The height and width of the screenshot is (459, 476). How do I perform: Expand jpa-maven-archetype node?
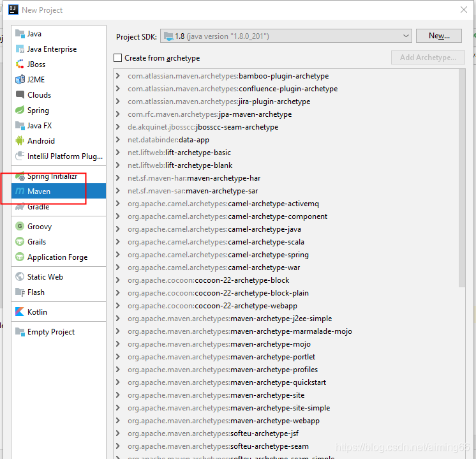[118, 114]
